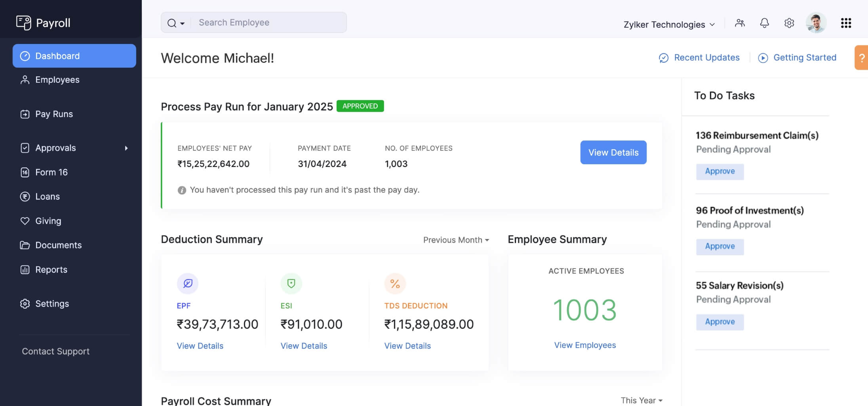Open the Previous Month period dropdown
The image size is (868, 406).
[456, 240]
